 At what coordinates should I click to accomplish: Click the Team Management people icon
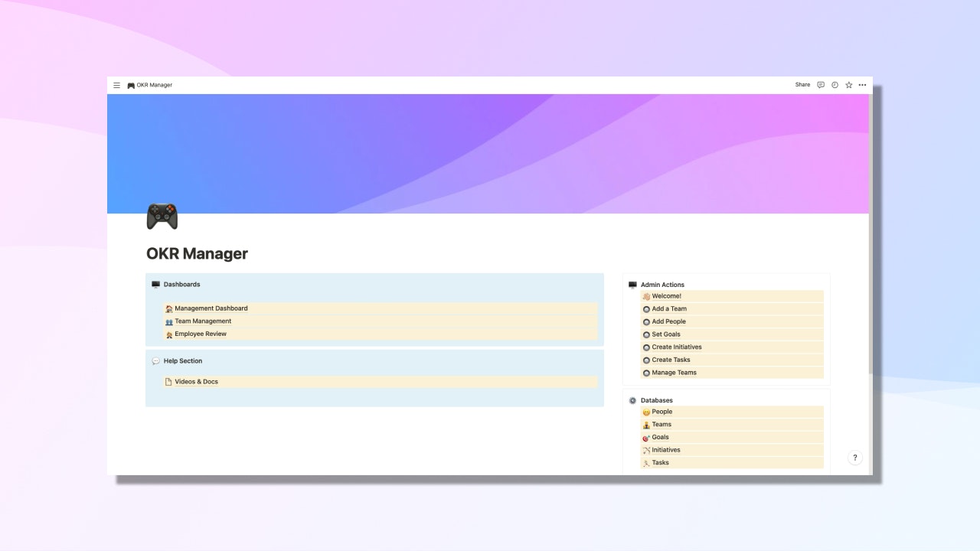pos(169,321)
